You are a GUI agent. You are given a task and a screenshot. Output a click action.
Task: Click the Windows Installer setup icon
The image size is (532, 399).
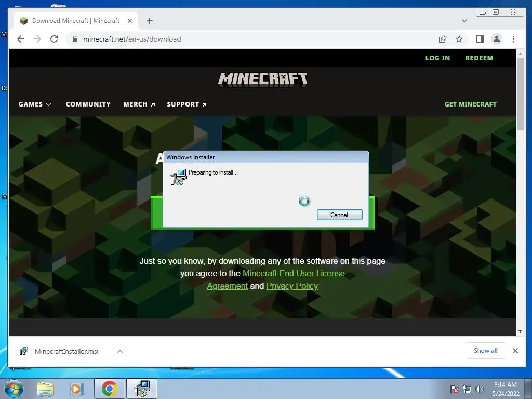[x=178, y=177]
